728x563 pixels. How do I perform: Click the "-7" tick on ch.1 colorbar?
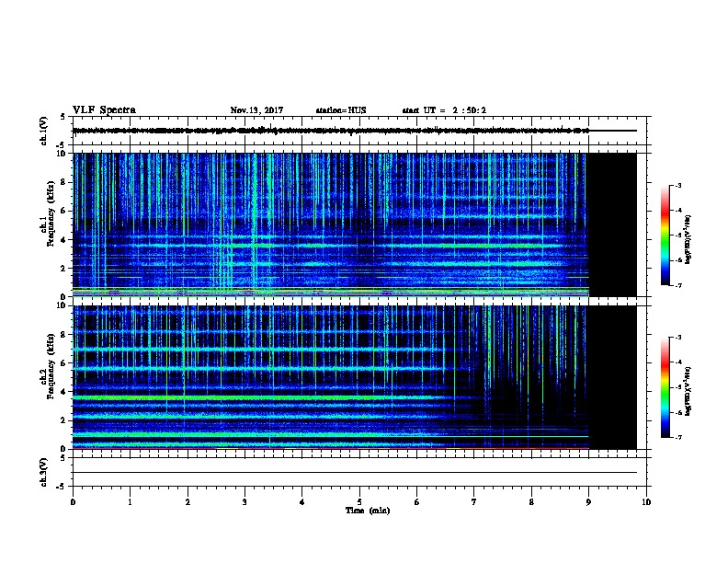[677, 285]
